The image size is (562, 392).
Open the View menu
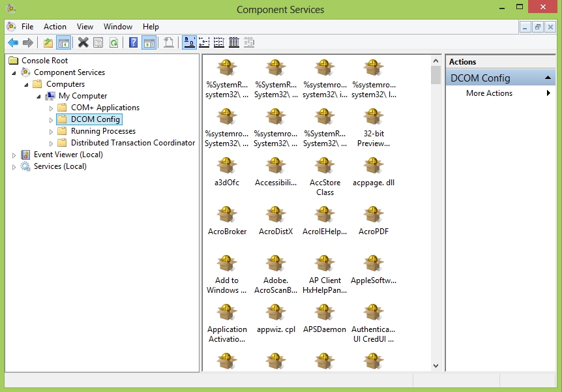[x=85, y=27]
